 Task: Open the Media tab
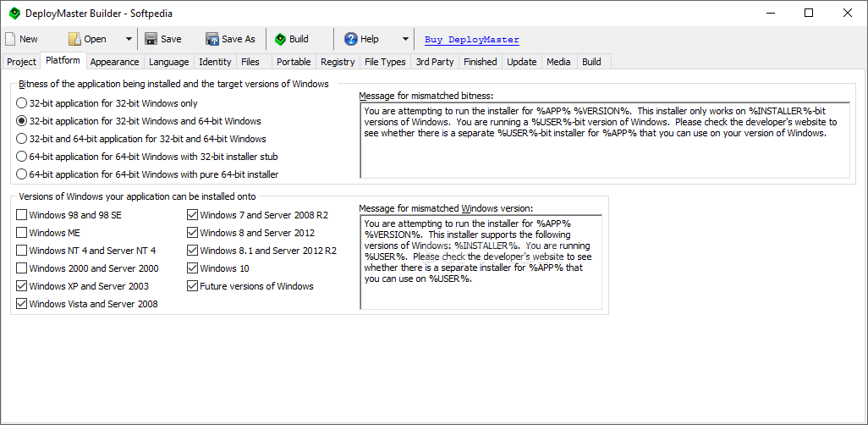[558, 62]
